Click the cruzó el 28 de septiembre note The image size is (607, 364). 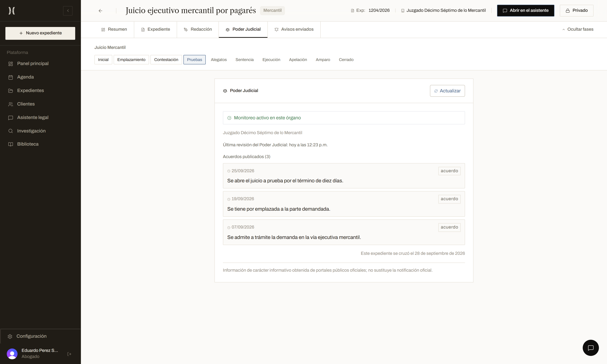click(413, 253)
